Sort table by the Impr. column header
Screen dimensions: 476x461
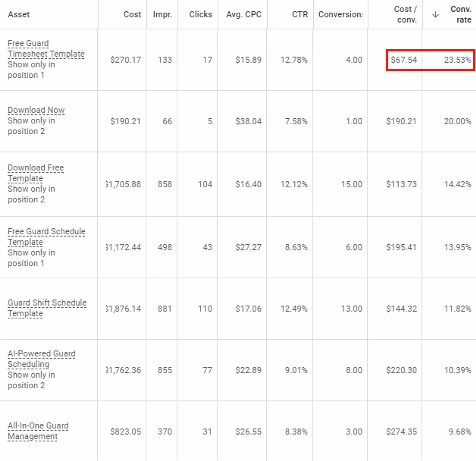[162, 14]
